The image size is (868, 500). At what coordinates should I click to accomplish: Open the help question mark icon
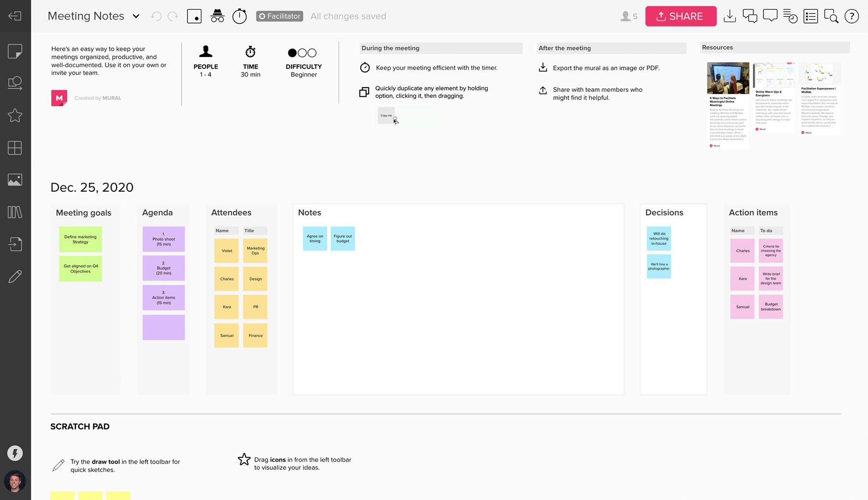pyautogui.click(x=851, y=16)
